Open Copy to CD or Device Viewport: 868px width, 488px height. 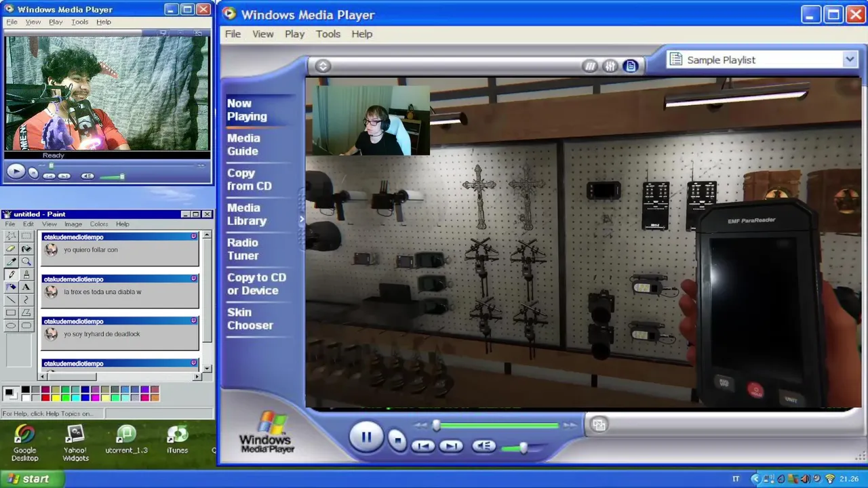[x=256, y=284]
